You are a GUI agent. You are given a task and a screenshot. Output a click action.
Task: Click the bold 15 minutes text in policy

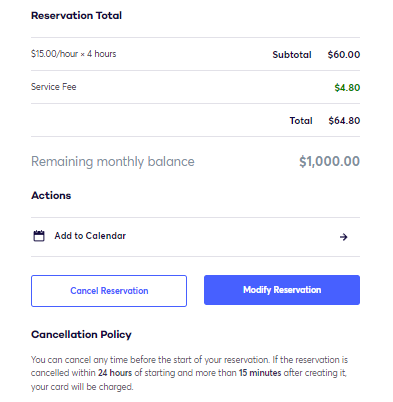pyautogui.click(x=260, y=373)
